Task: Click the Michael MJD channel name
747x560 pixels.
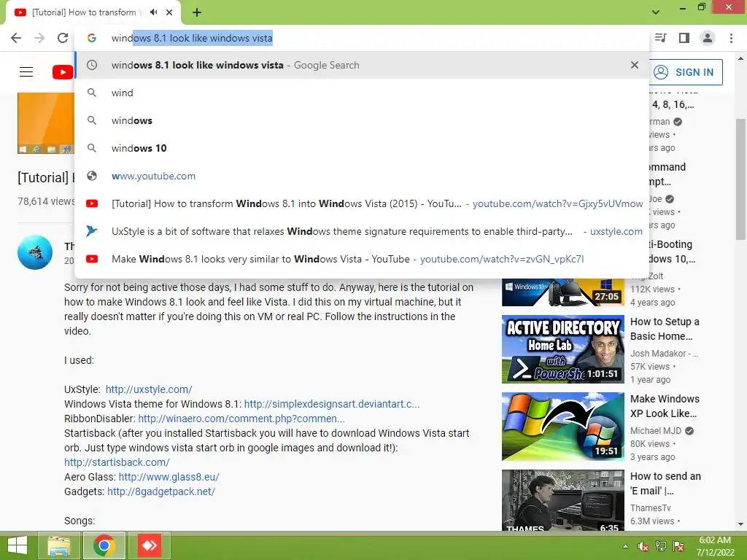Action: pos(656,430)
